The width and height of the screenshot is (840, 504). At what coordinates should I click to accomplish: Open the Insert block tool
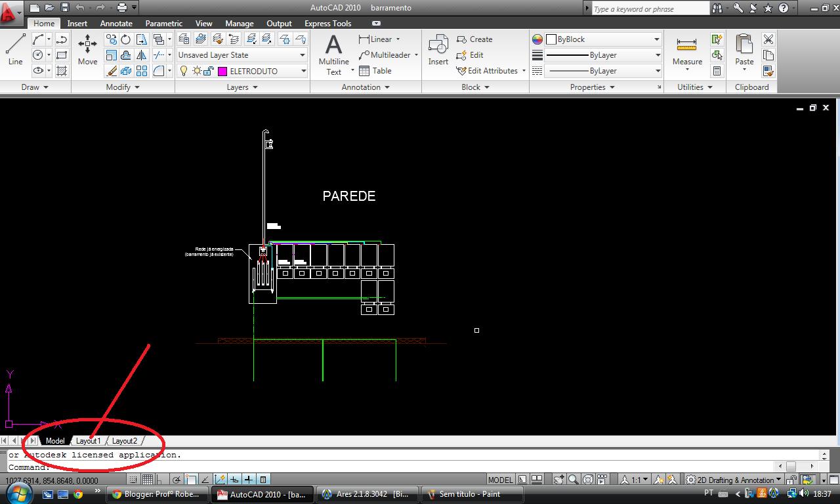tap(438, 50)
